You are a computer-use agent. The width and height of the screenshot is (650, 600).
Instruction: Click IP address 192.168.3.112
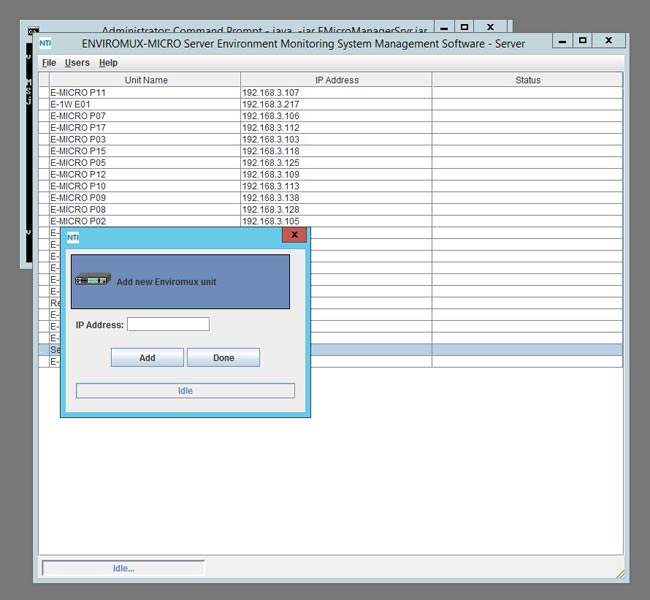[270, 128]
